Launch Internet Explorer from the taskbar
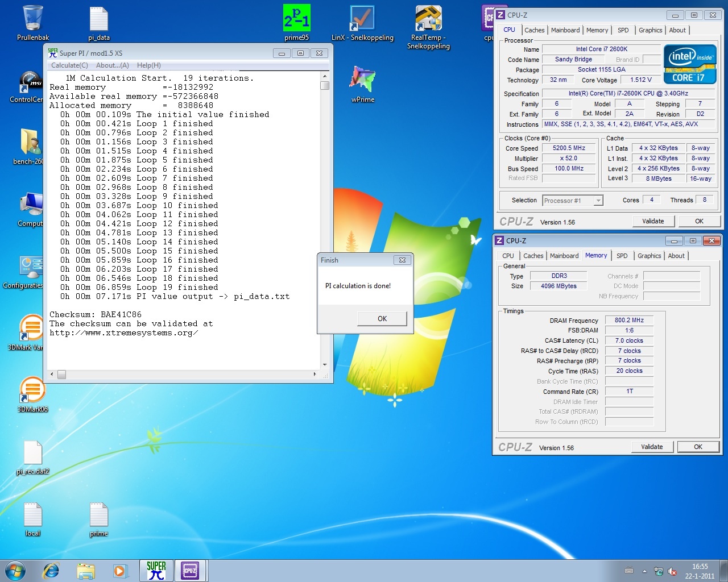This screenshot has height=582, width=728. [51, 571]
